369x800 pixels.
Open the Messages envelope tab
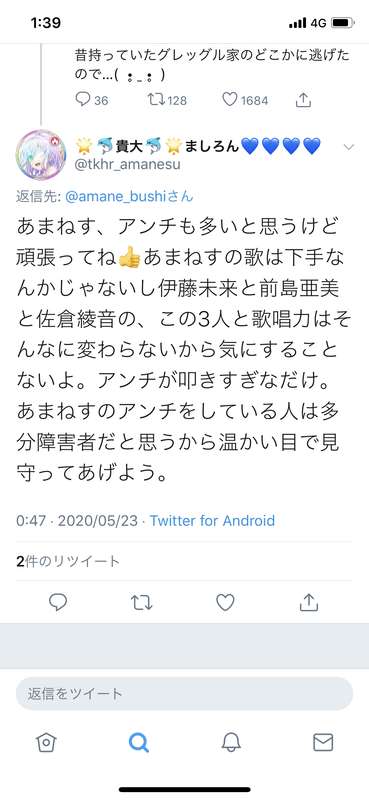coord(323,742)
